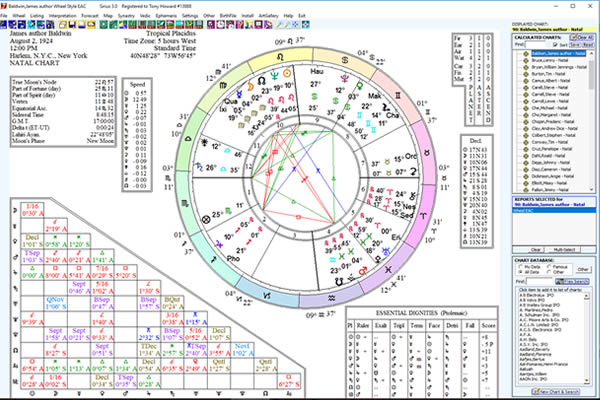This screenshot has width=600, height=400.
Task: Click the floppy disk save icon in toolbar
Action: click(x=72, y=25)
